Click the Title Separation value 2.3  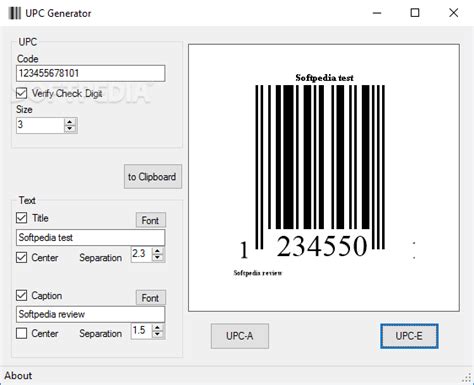(x=141, y=254)
